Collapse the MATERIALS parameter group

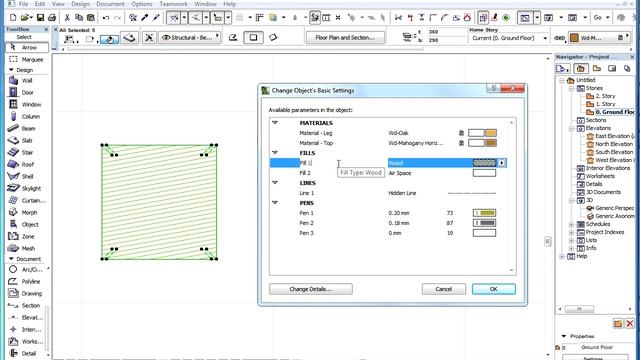click(x=275, y=122)
